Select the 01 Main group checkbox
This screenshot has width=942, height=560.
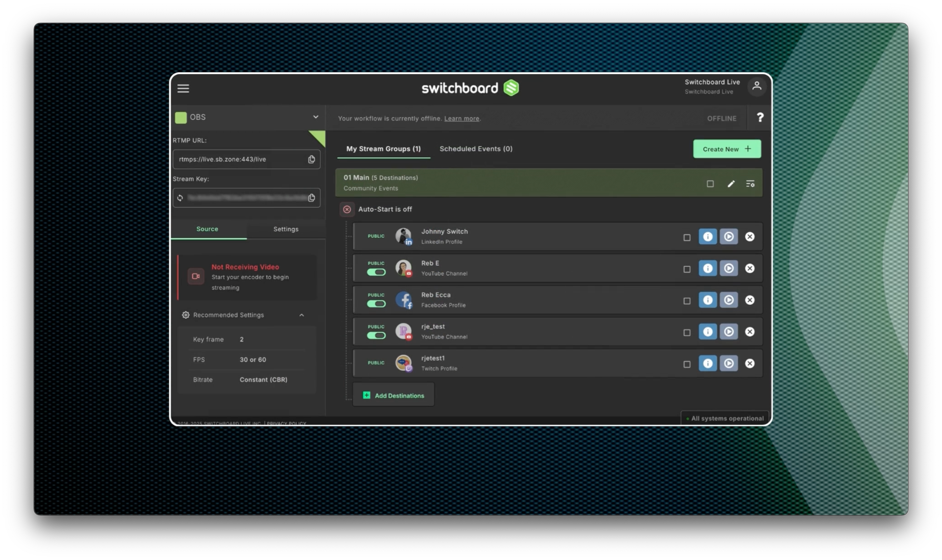[710, 184]
